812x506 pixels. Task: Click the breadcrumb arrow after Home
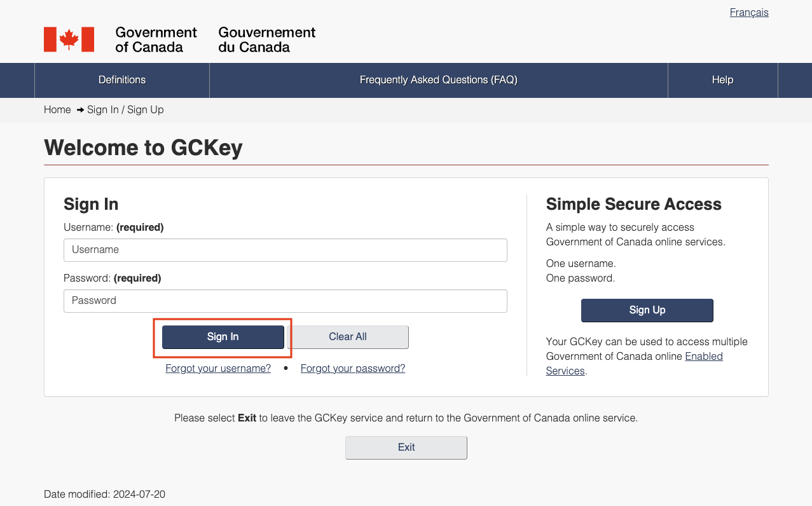click(79, 109)
